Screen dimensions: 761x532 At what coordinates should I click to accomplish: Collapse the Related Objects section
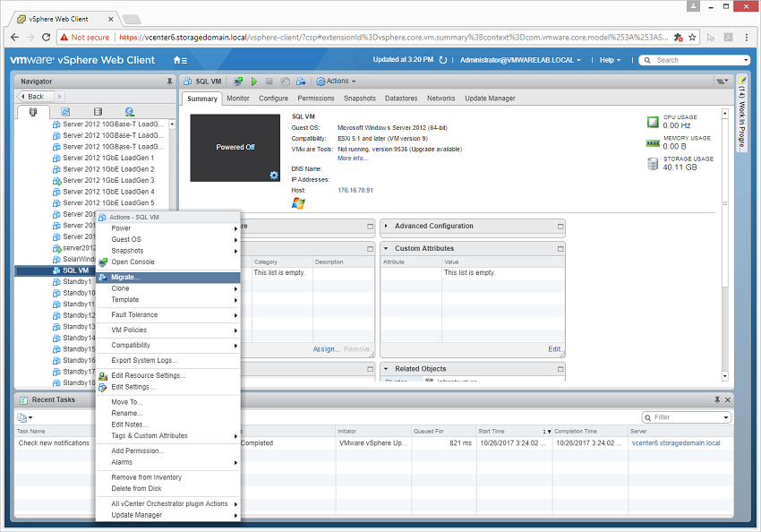click(x=386, y=369)
